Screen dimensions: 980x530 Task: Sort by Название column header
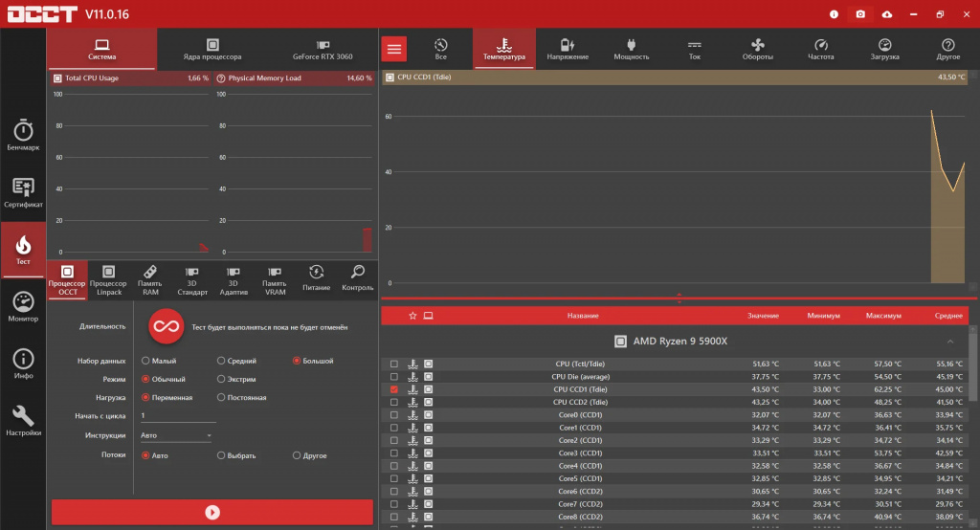[583, 316]
